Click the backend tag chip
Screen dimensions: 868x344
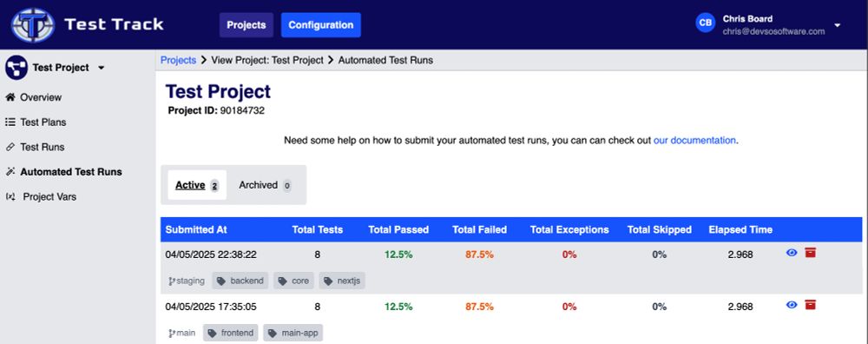pos(240,281)
